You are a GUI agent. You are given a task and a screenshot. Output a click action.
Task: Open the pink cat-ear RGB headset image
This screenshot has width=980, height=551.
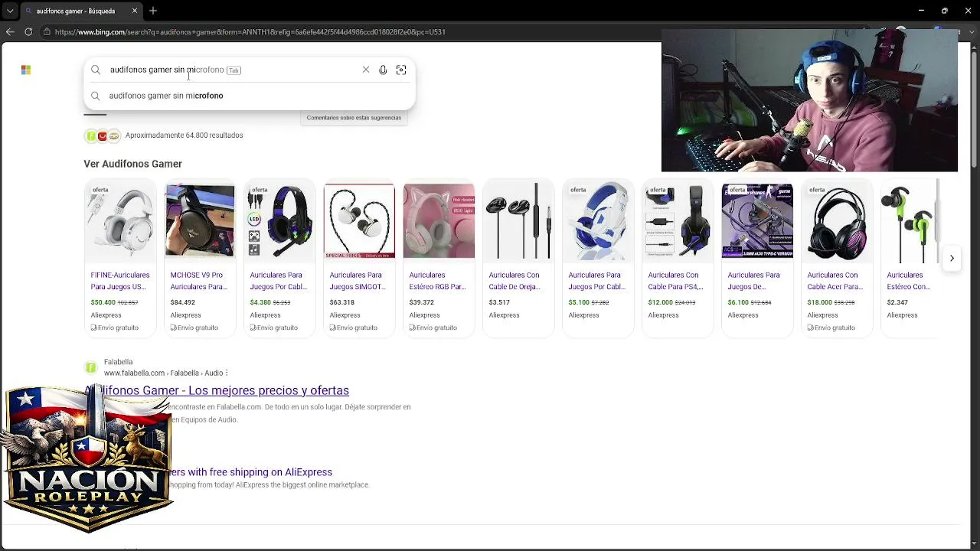[439, 221]
